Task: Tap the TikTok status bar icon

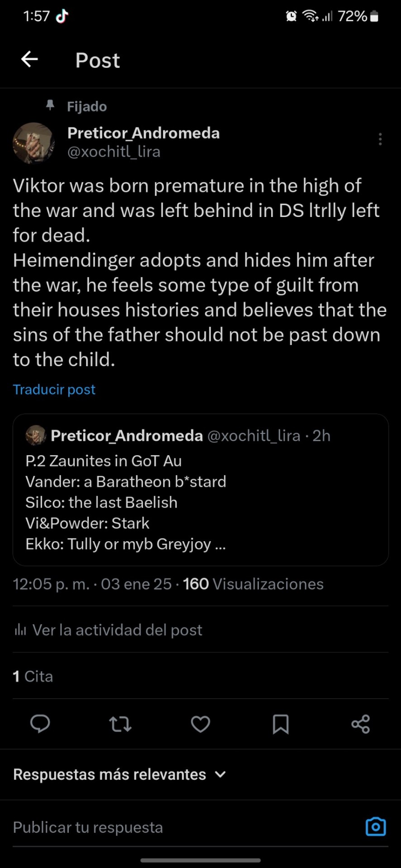Action: pyautogui.click(x=62, y=16)
